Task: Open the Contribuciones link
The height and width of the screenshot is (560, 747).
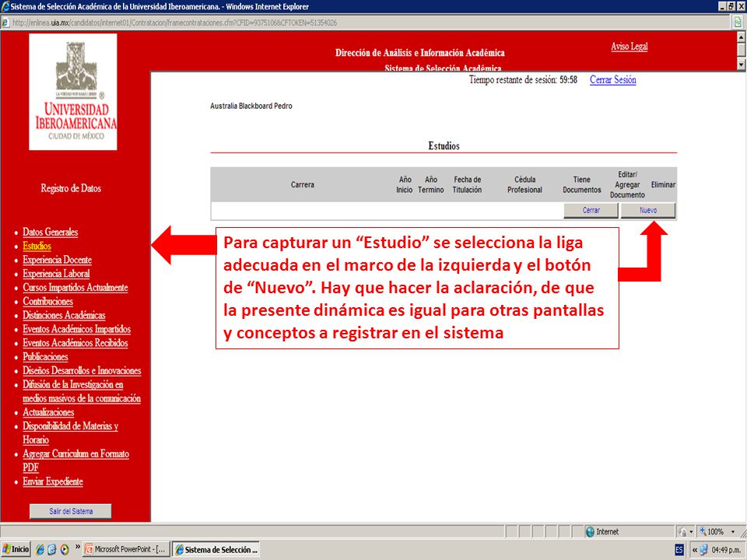Action: point(47,301)
